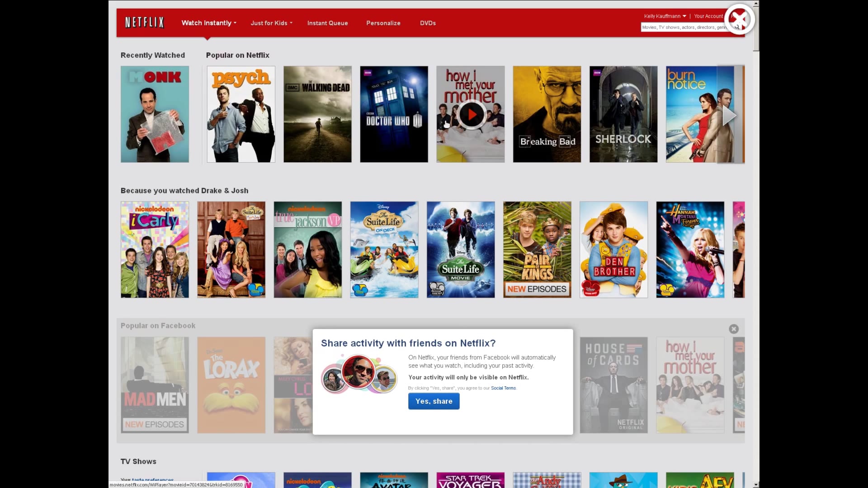
Task: Click the right arrow to scroll Popular on Netflix
Action: point(730,115)
